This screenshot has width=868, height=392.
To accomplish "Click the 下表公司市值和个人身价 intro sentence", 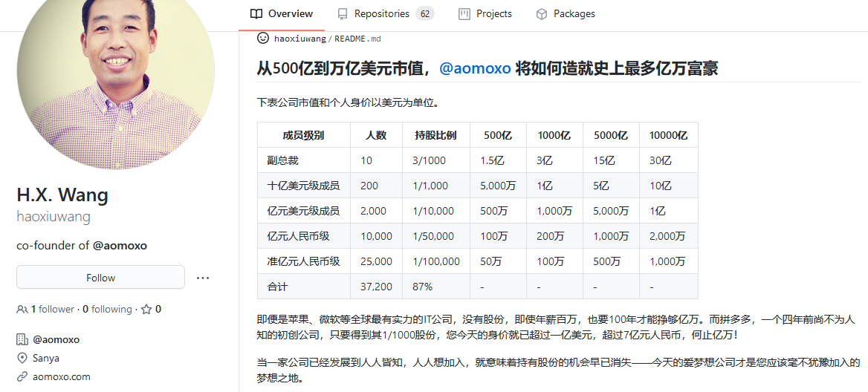I will [349, 103].
